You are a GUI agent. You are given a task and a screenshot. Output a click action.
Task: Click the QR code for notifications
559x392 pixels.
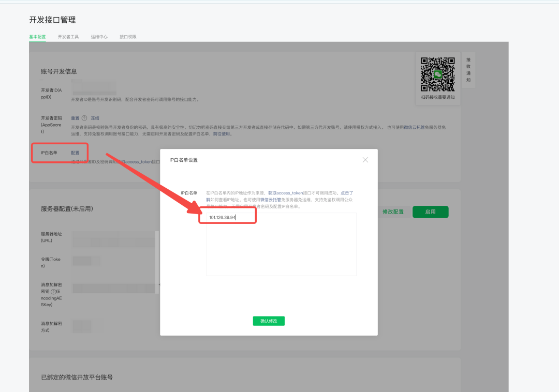437,74
